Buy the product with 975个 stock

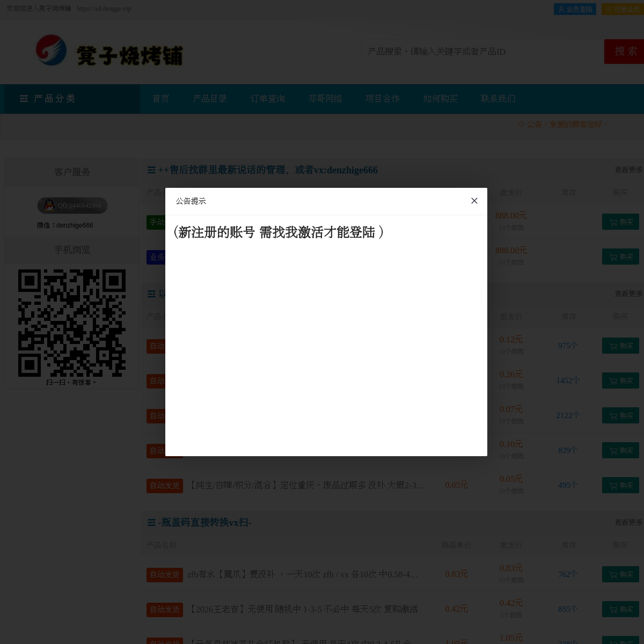point(620,346)
